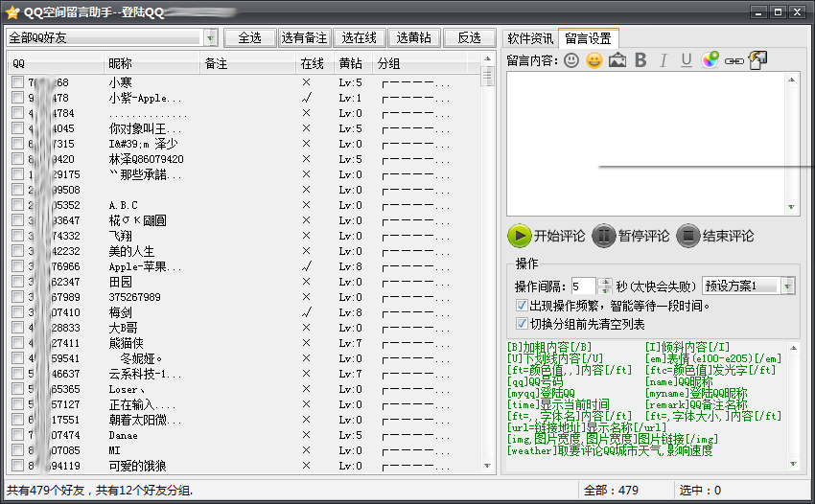Decrease the 操作间隔 value with down arrow
Screen dimensions: 815x504
(605, 290)
